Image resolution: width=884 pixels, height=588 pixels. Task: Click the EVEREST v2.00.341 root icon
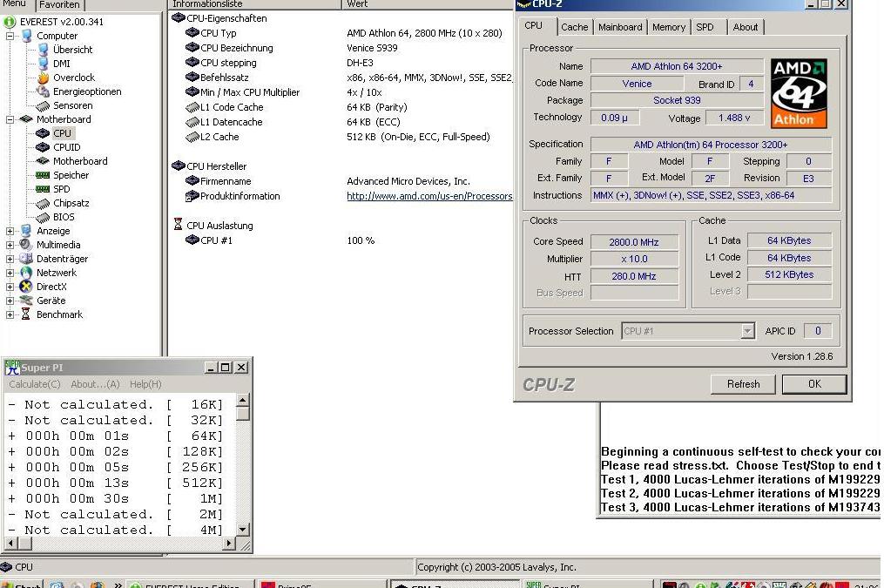(10, 22)
